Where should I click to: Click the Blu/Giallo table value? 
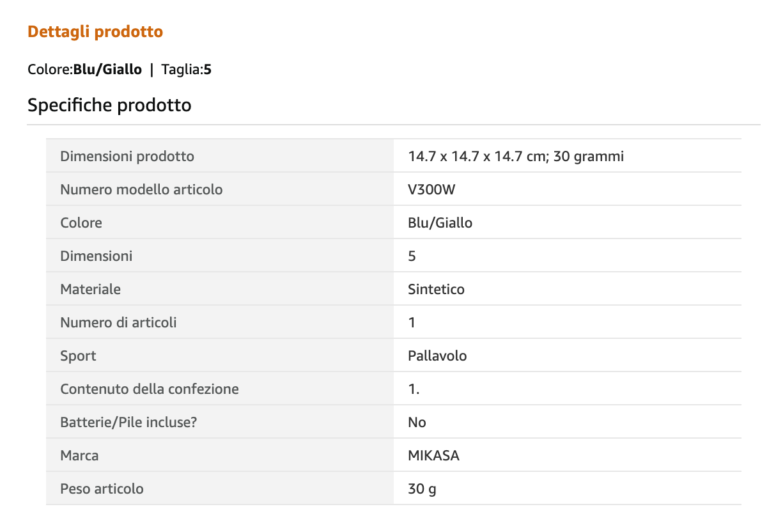pos(440,223)
